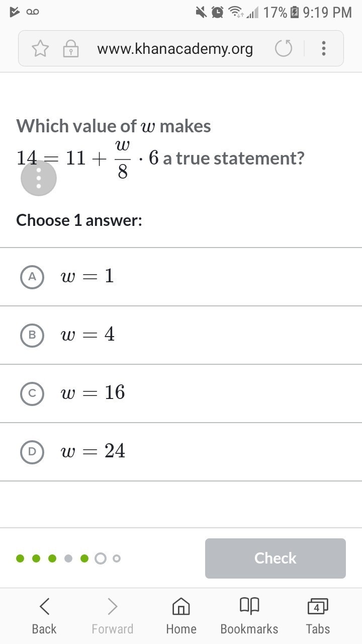Tap the battery status icon
This screenshot has width=362, height=644.
(x=295, y=12)
